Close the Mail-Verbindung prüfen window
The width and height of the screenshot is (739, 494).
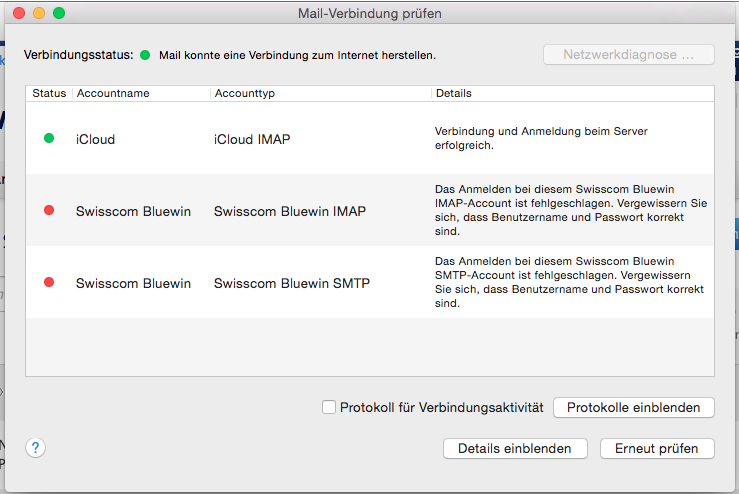pyautogui.click(x=19, y=13)
